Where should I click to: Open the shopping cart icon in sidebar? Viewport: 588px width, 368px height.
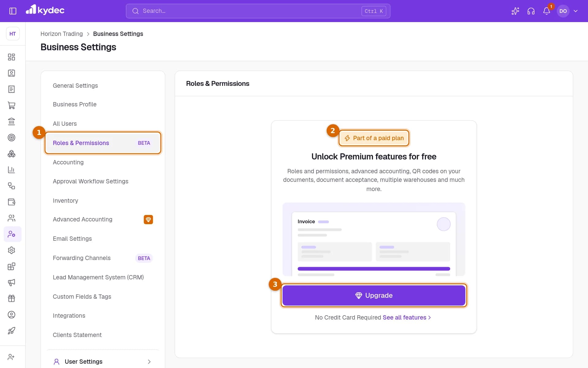point(11,105)
